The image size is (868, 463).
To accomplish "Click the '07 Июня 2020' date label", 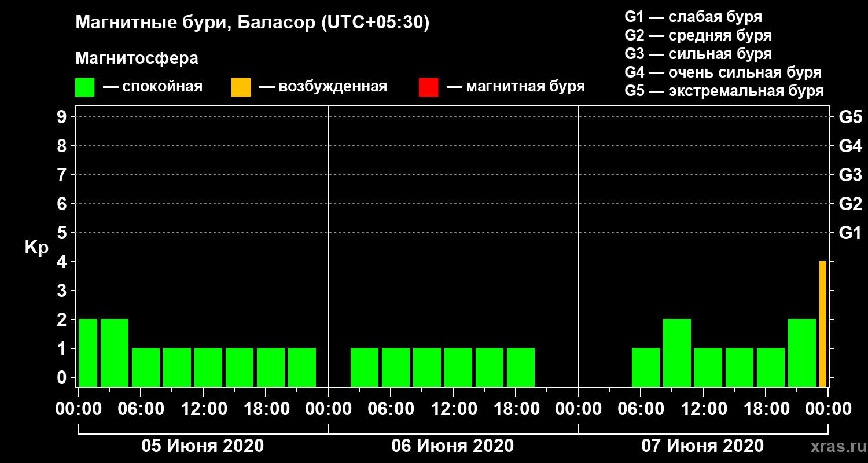I will point(703,446).
